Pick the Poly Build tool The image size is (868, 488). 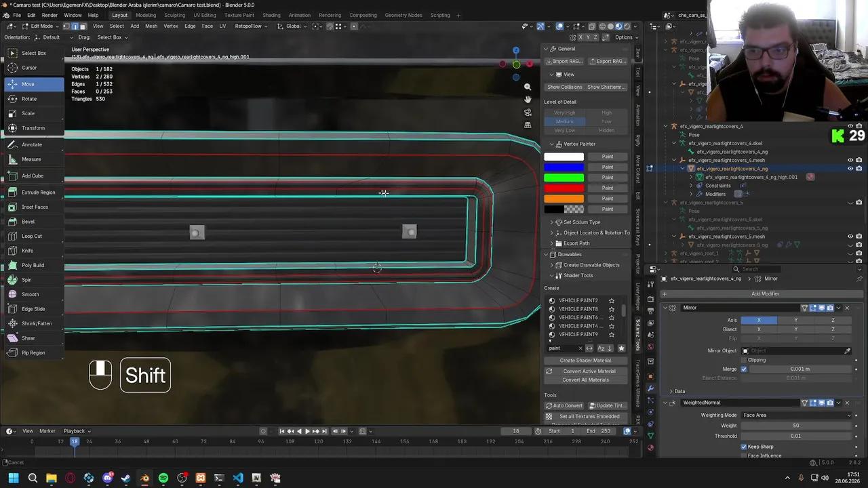click(x=34, y=265)
